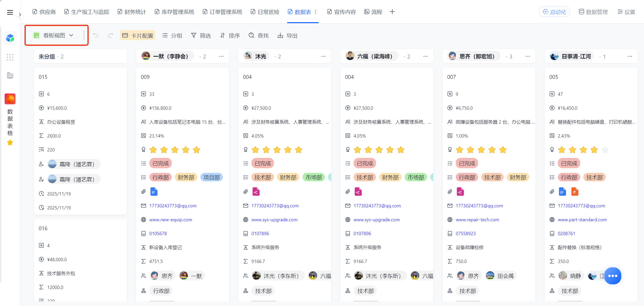Image resolution: width=644 pixels, height=306 pixels.
Task: Open the www.repair-tech.com link
Action: 477,220
